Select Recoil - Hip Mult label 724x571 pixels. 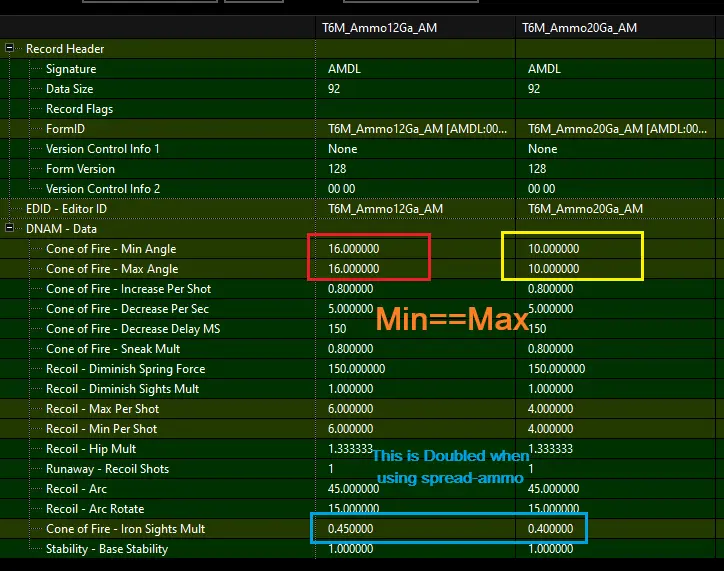(91, 449)
